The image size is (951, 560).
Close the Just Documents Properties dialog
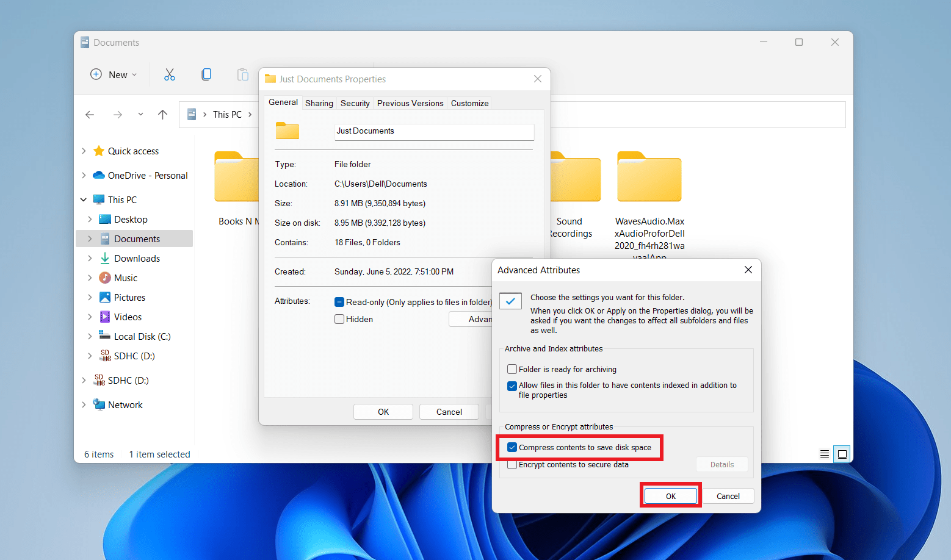(x=538, y=79)
